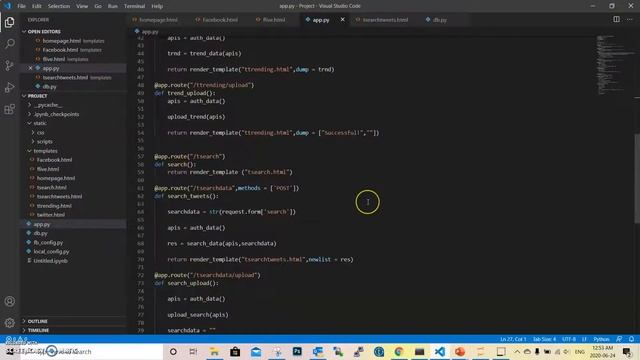Open the Help menu
Viewport: 640px width, 360px height.
pos(157,6)
